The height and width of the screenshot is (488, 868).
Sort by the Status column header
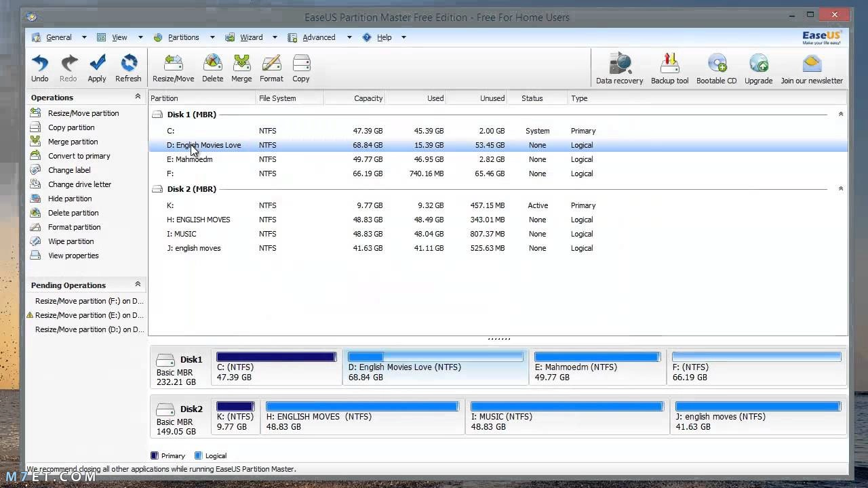[x=538, y=98]
